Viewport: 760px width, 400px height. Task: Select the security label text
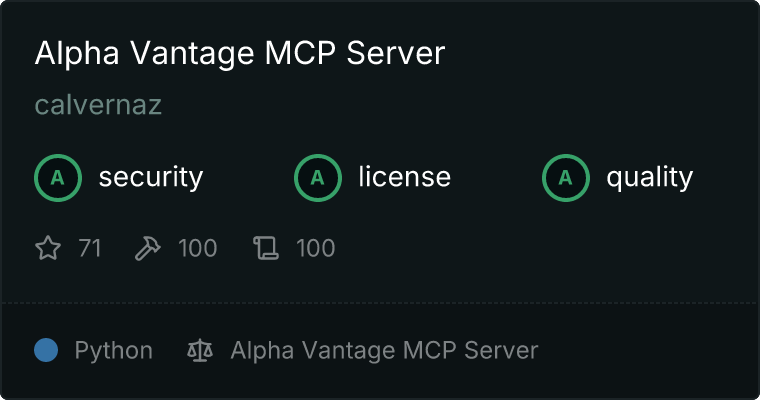(151, 177)
